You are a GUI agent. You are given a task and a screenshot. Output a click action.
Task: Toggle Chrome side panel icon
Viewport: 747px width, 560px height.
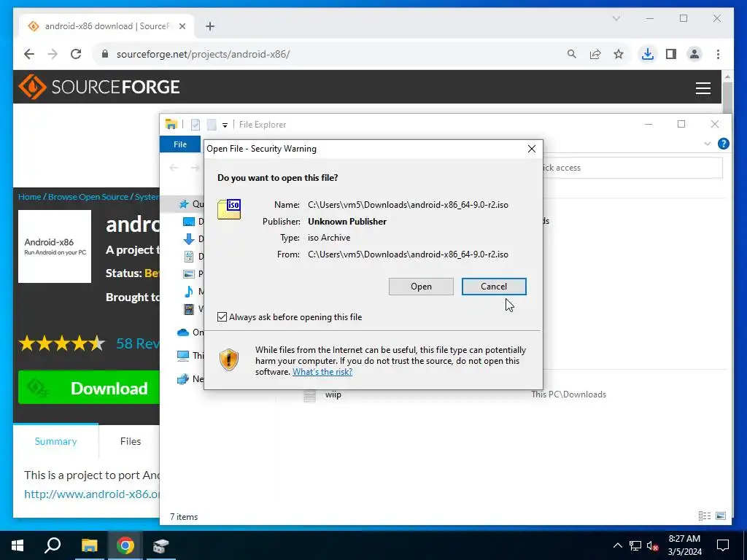point(671,54)
